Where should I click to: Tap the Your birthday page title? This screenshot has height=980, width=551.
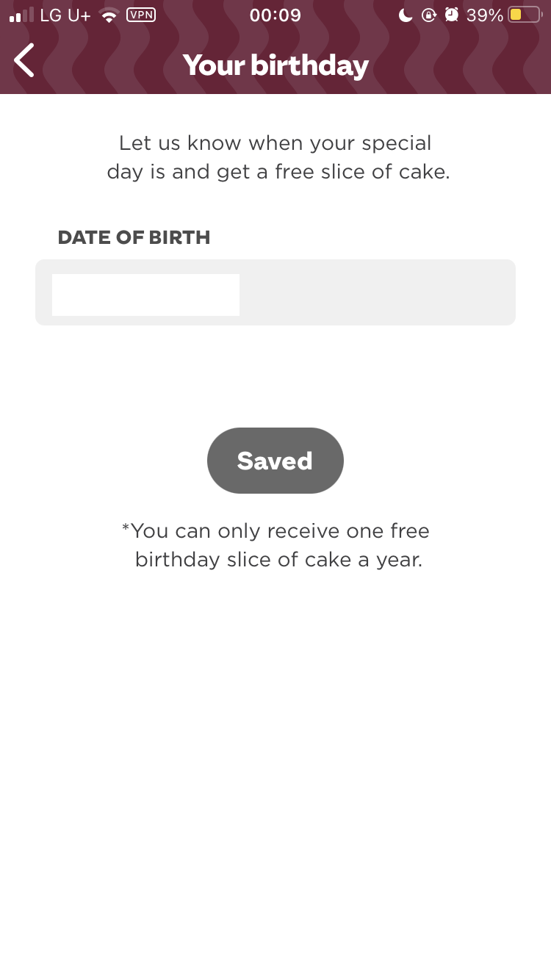pyautogui.click(x=275, y=65)
